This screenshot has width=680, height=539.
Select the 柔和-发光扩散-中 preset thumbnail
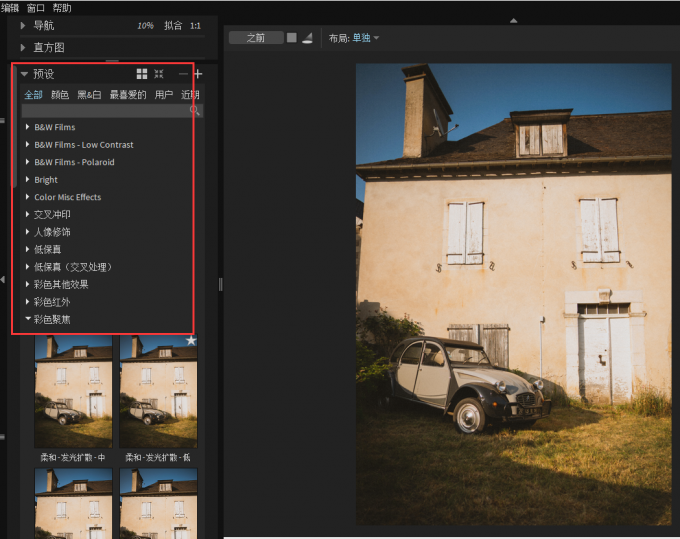(x=73, y=392)
